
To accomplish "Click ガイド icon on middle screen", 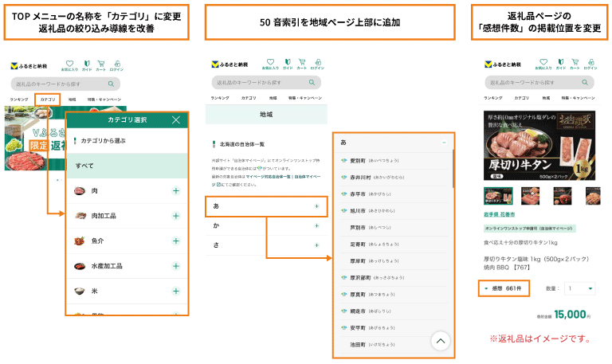I will coord(288,64).
